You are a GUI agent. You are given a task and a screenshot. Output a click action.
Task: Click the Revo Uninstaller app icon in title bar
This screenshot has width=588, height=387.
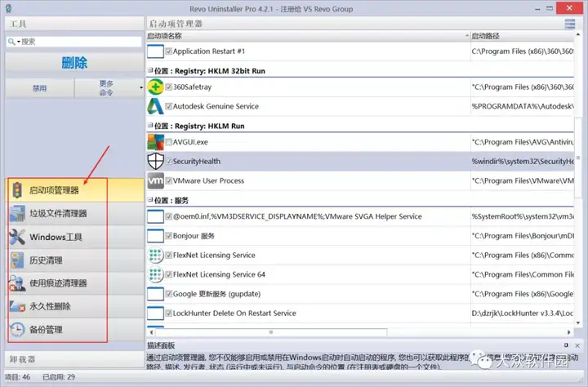(9, 9)
